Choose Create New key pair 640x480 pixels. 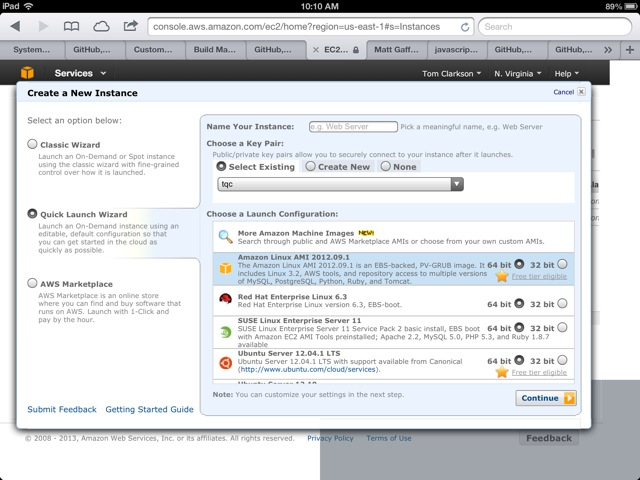pyautogui.click(x=311, y=166)
